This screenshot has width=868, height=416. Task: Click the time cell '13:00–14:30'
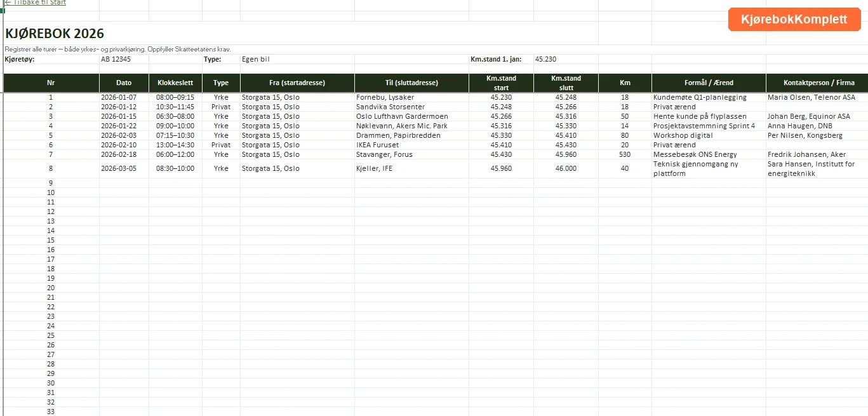[175, 145]
